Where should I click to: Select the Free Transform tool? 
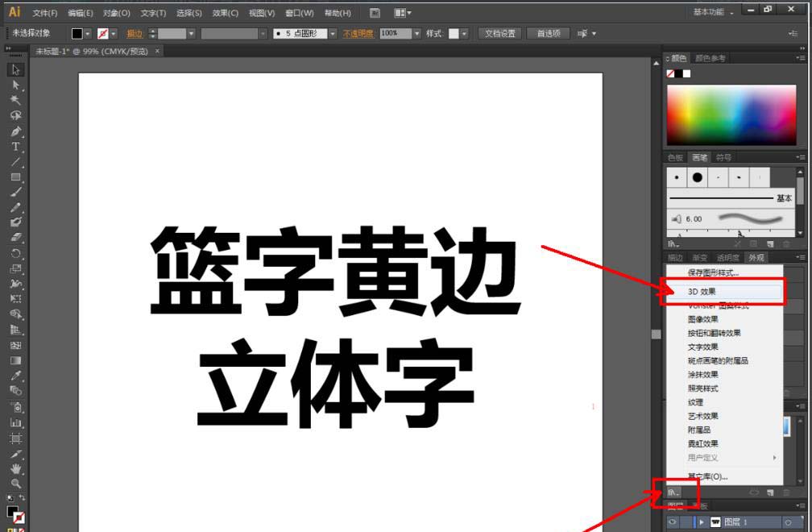pyautogui.click(x=15, y=299)
